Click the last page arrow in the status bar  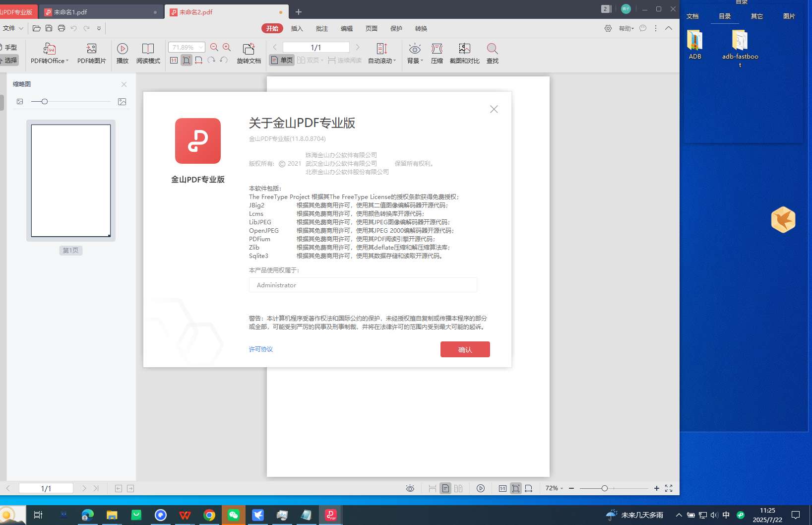click(96, 488)
